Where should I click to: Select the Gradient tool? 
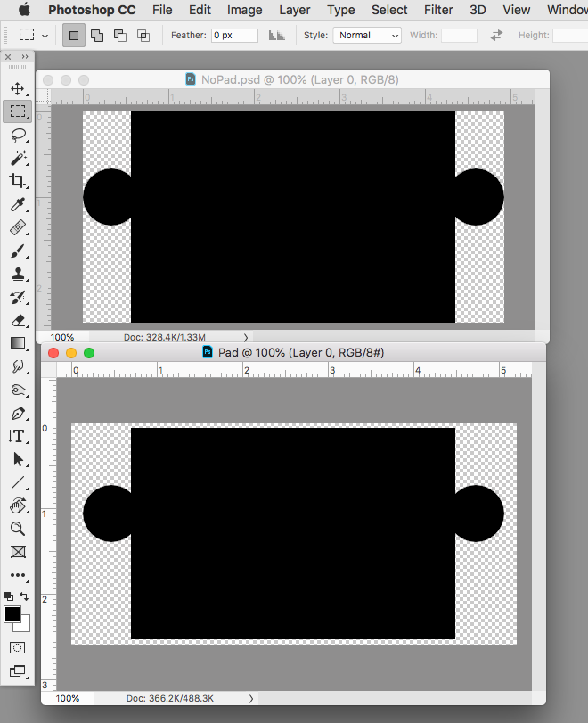[18, 343]
